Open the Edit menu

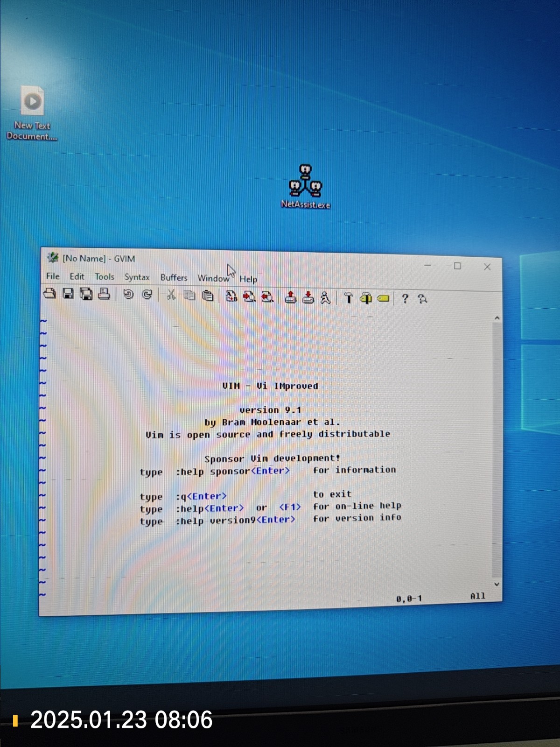point(77,276)
